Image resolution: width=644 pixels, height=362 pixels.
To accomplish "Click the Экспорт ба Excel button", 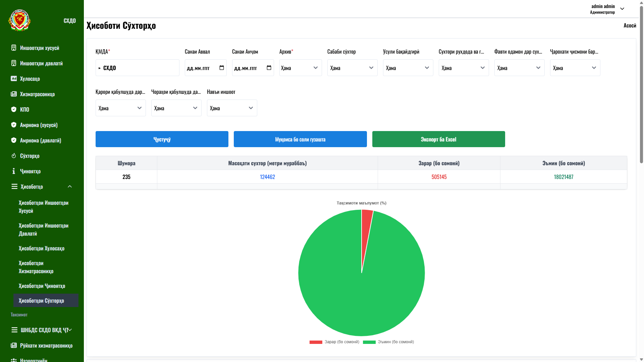I will (x=438, y=139).
